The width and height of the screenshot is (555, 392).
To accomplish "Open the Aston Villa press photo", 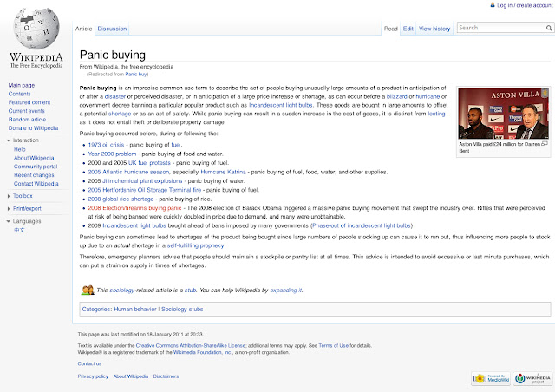I will pyautogui.click(x=503, y=114).
